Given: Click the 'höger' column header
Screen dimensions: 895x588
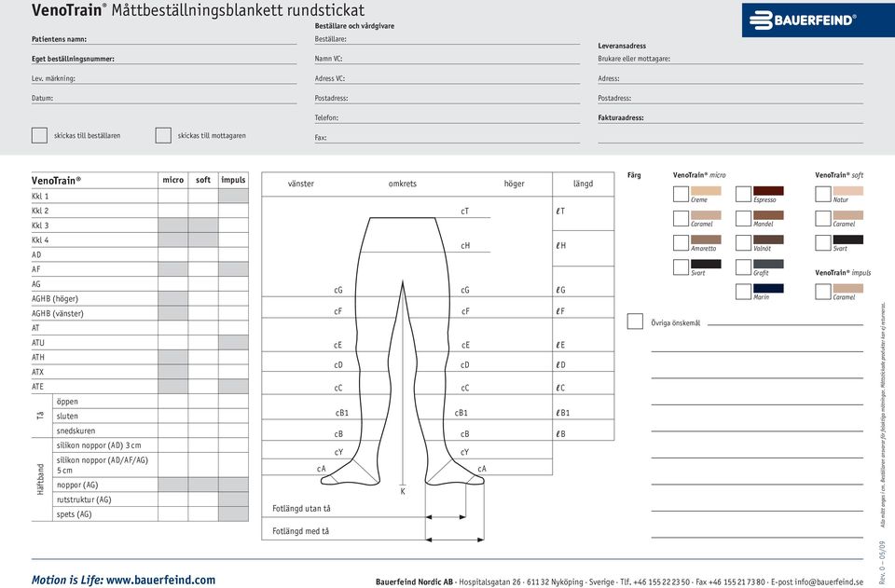Looking at the screenshot, I should [x=515, y=184].
